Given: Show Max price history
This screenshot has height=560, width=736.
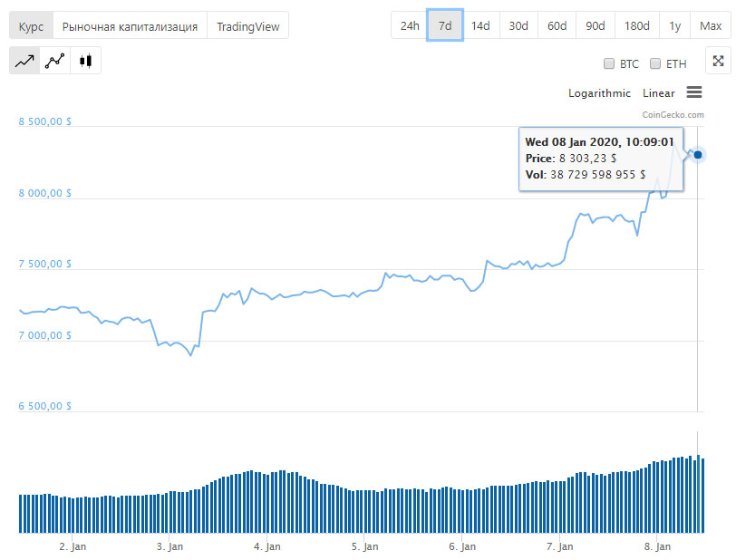Looking at the screenshot, I should tap(711, 25).
